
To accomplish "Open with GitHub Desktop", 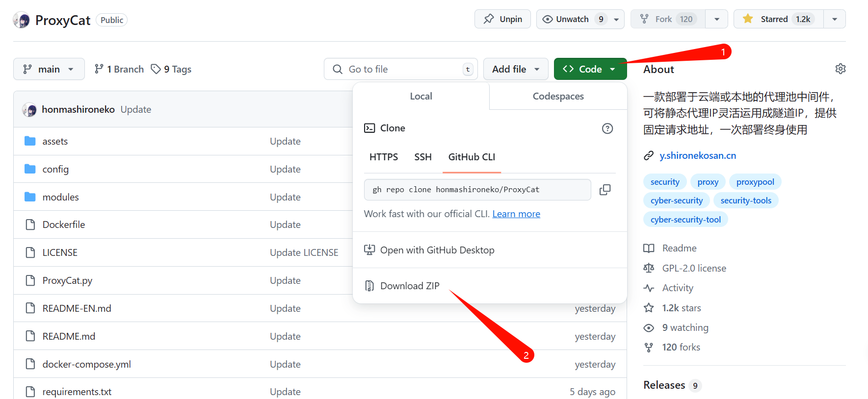I will coord(437,250).
